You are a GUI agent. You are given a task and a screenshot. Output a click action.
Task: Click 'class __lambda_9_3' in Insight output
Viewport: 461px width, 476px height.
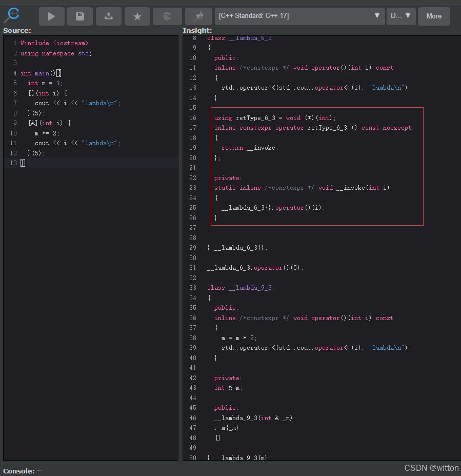239,288
